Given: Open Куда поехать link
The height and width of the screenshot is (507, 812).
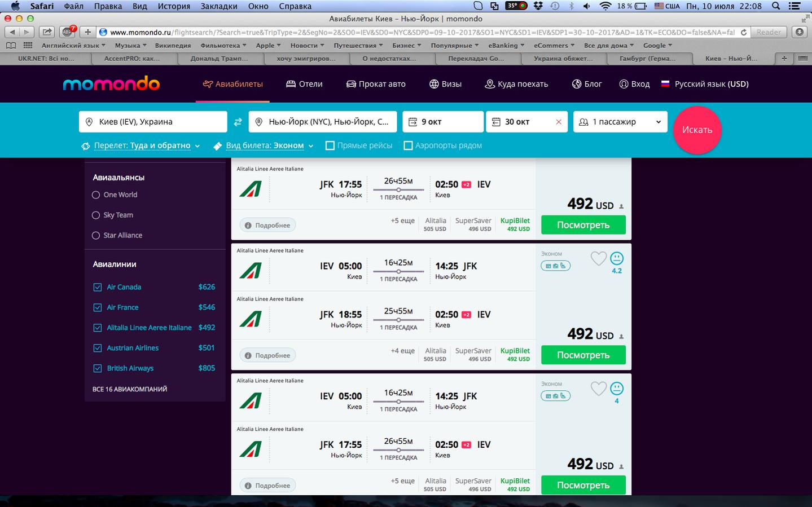Looking at the screenshot, I should tap(517, 84).
